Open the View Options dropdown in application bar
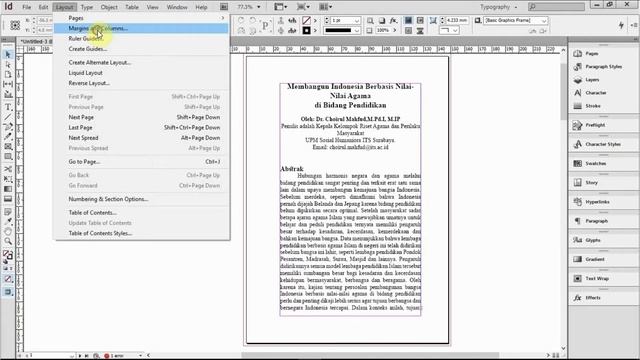Image resolution: width=640 pixels, height=360 pixels. pyautogui.click(x=281, y=7)
